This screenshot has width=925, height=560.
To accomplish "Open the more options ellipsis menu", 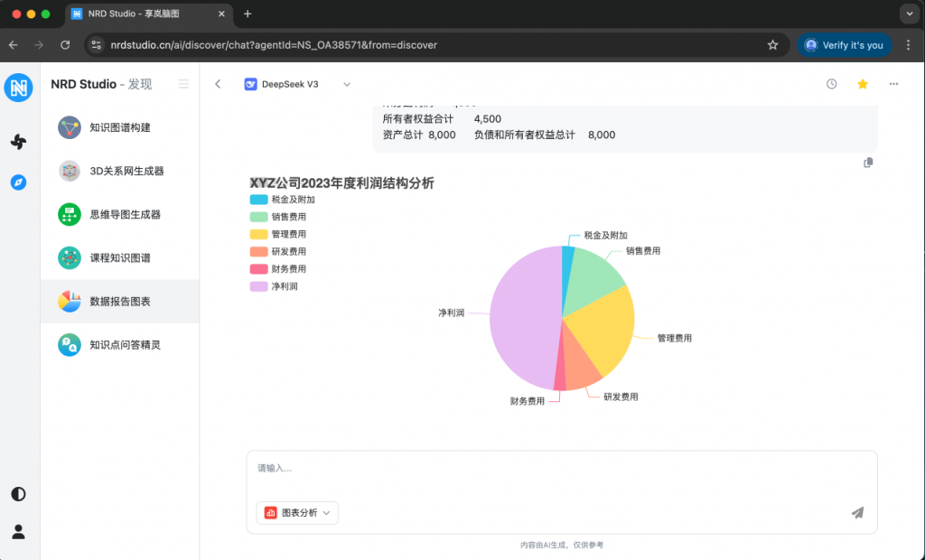I will point(893,84).
